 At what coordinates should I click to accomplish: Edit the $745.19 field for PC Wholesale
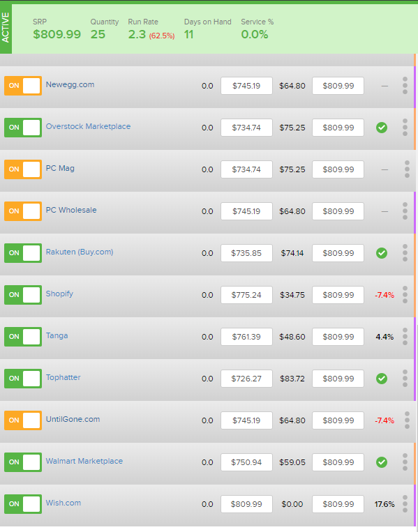click(x=246, y=211)
